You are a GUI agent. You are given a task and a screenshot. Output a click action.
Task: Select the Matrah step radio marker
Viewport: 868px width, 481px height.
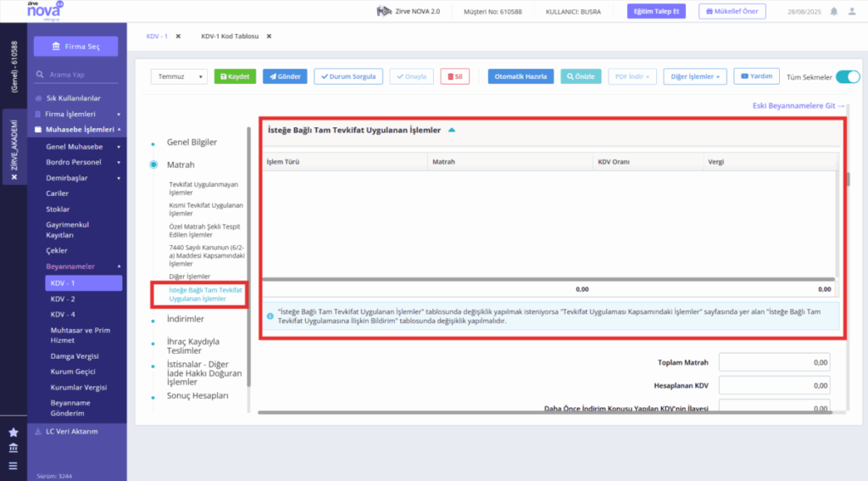pyautogui.click(x=153, y=165)
